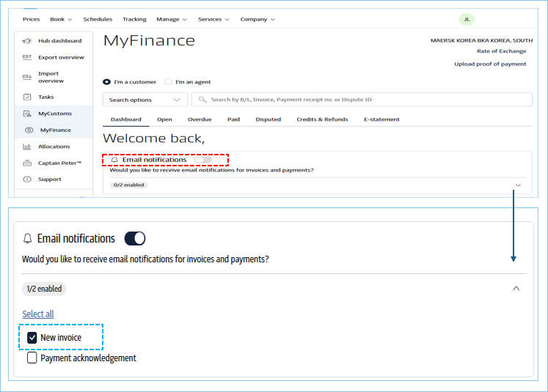Expand the Manage menu in top navigation

pyautogui.click(x=171, y=19)
